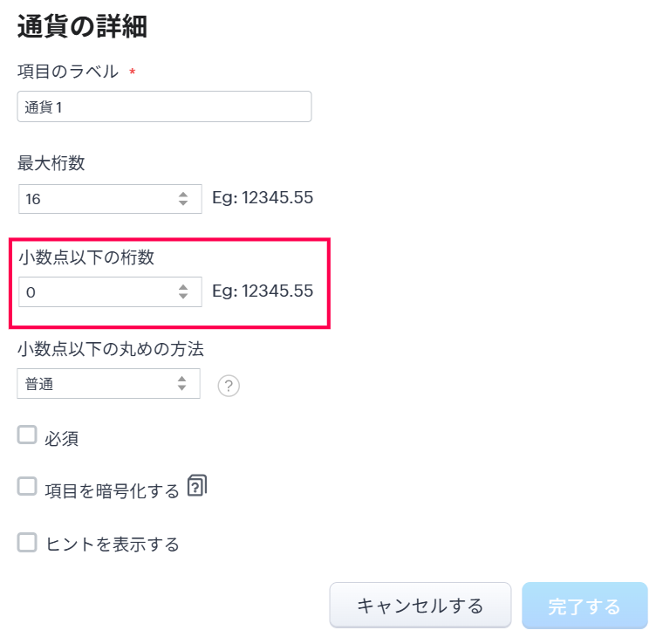Increase 最大桁数 with the up arrow

[183, 194]
